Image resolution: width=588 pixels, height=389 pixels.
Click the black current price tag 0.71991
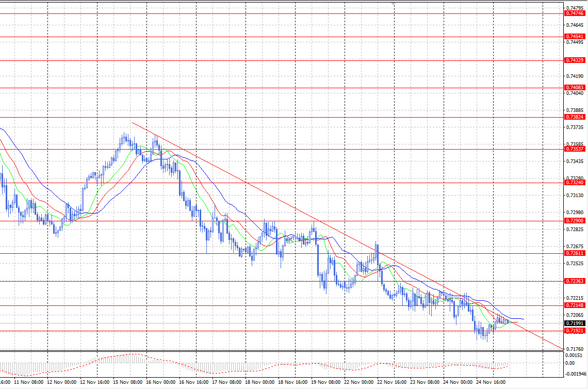coord(575,323)
